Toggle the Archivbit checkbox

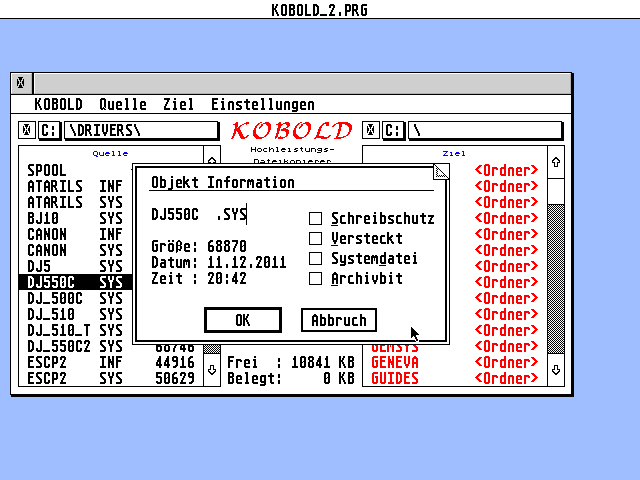pos(315,279)
